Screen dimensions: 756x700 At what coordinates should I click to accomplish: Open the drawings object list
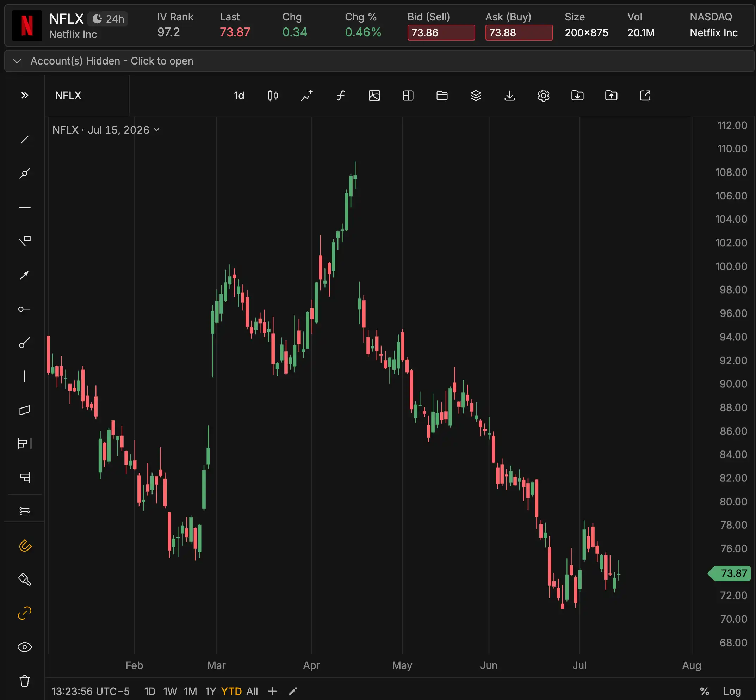(25, 511)
